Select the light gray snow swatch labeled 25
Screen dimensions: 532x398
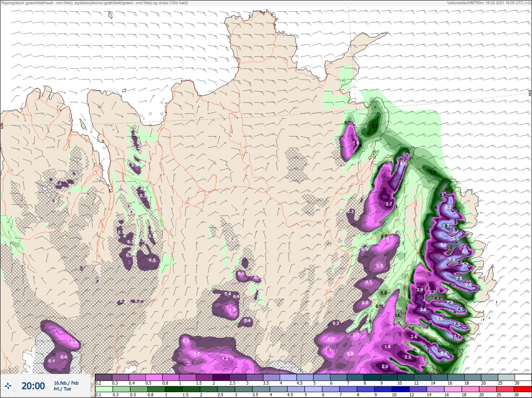(x=506, y=377)
